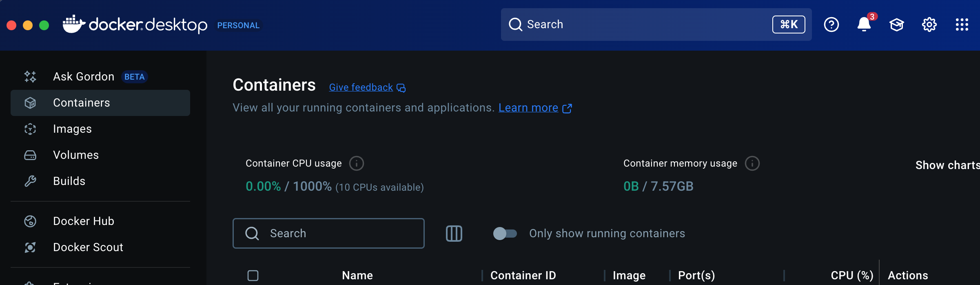Click the external link icon after Learn more

tap(567, 108)
